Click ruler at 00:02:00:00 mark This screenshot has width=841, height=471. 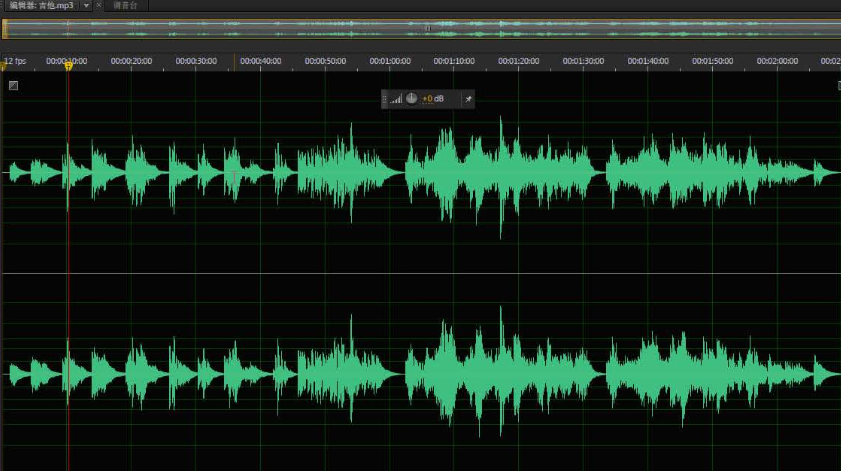777,61
